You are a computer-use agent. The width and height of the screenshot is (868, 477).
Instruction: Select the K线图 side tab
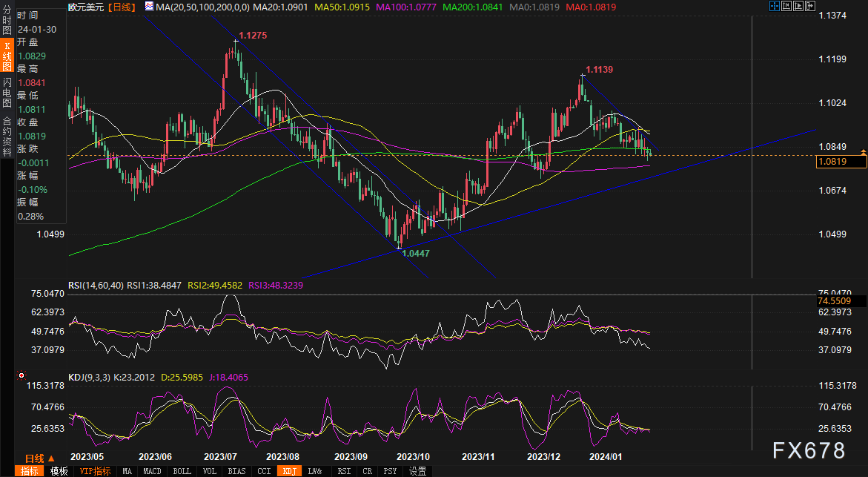7,58
